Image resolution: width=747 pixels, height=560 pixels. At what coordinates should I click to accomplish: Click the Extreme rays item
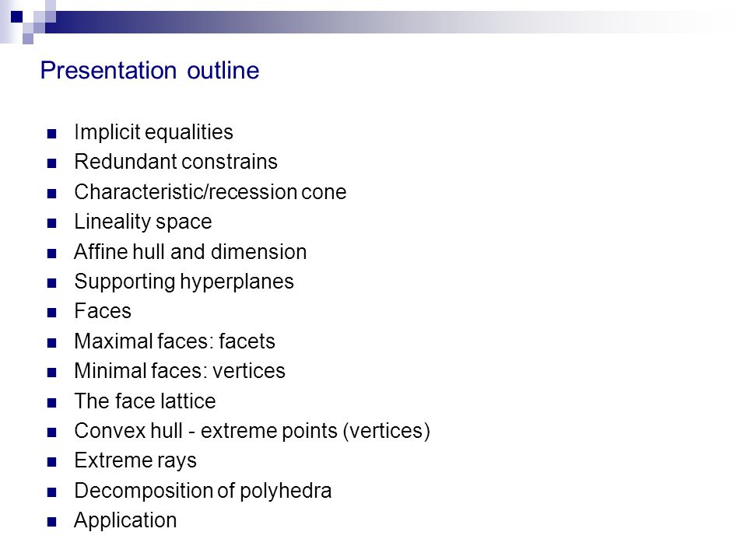[135, 461]
